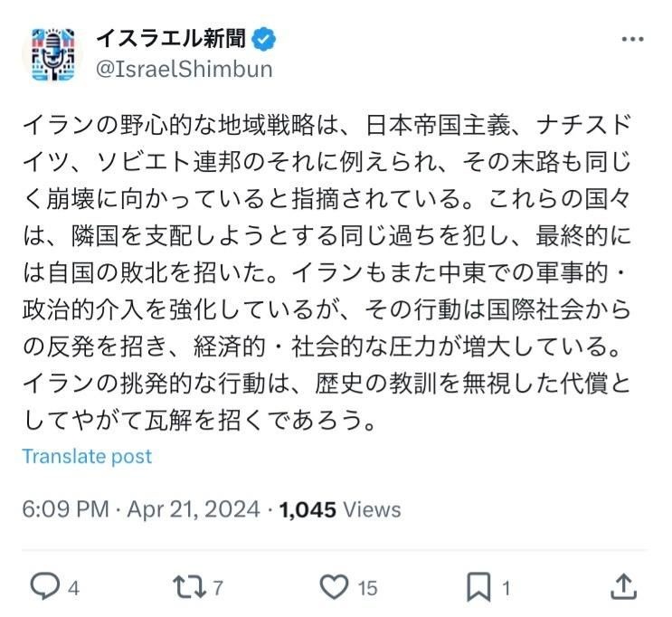Repost using the retweet arrows icon
The image size is (672, 617).
click(189, 587)
